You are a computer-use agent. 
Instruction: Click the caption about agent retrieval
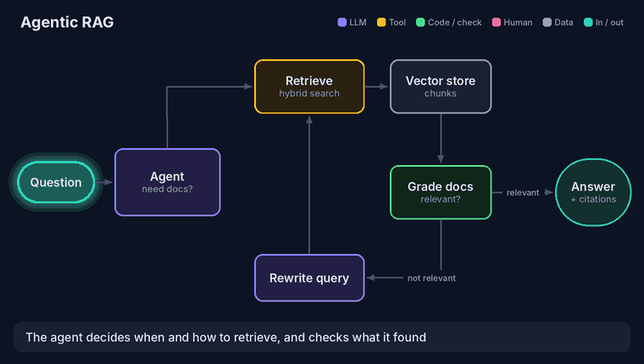pos(322,337)
